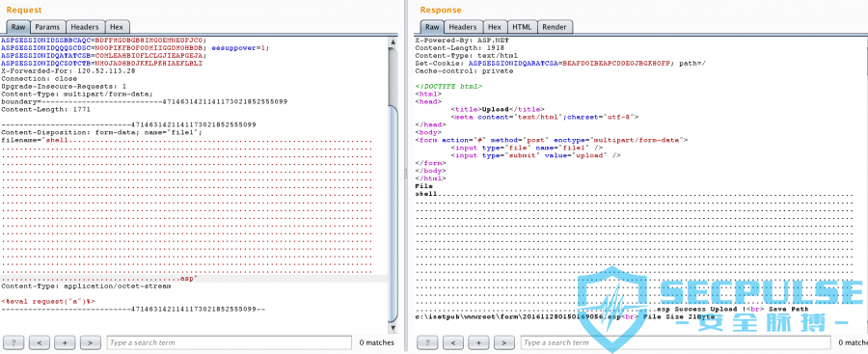
Task: Click the '<%eval request("a")%>' payload line
Action: (x=48, y=302)
